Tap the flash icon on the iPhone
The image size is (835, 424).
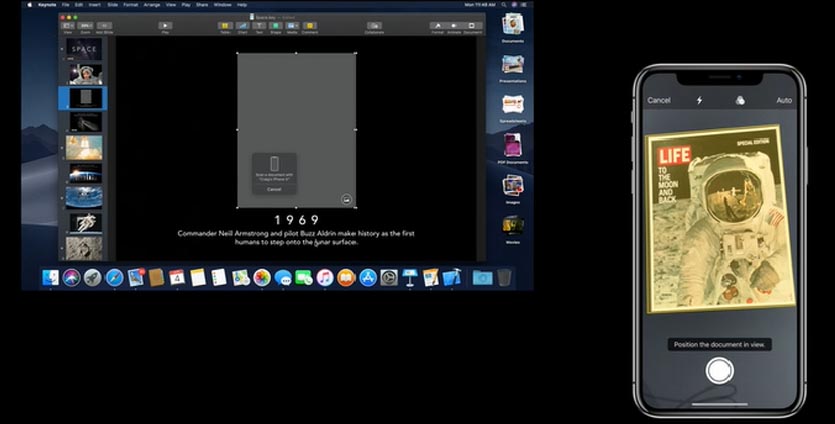(699, 100)
